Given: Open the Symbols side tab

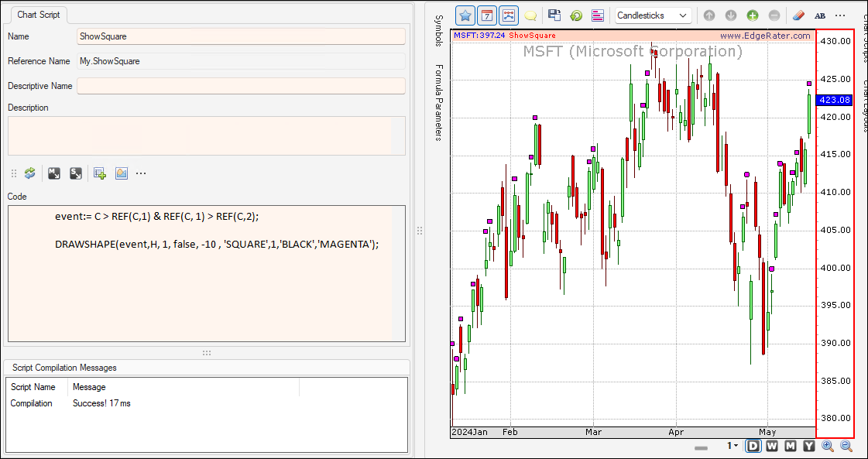Looking at the screenshot, I should (x=438, y=30).
